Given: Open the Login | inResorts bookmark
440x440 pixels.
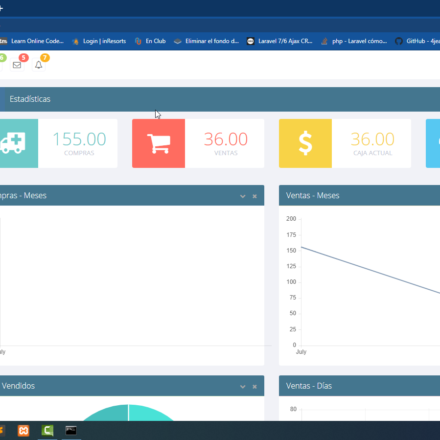Looking at the screenshot, I should (99, 41).
